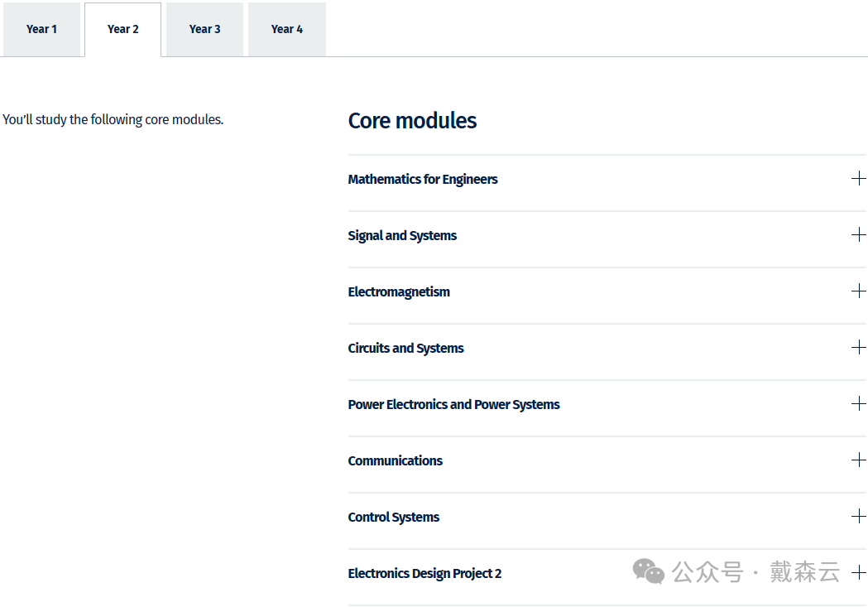
Task: Click the Communications module title
Action: click(395, 461)
